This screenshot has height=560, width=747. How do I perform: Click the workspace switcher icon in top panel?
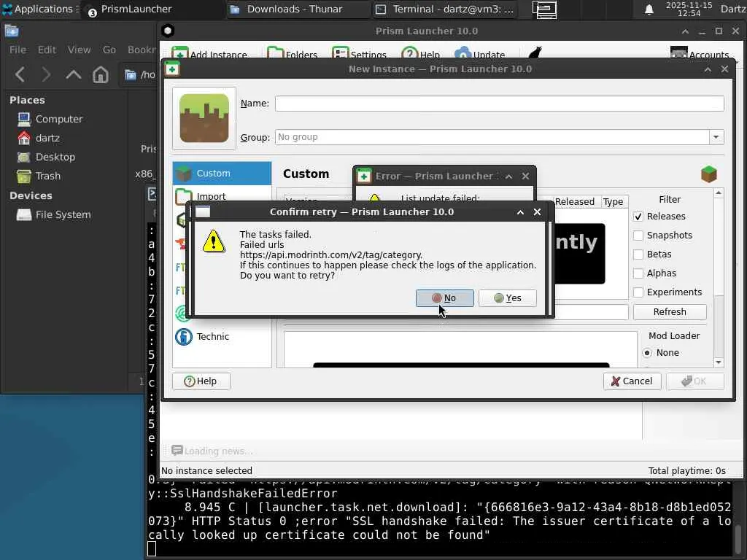(x=544, y=9)
